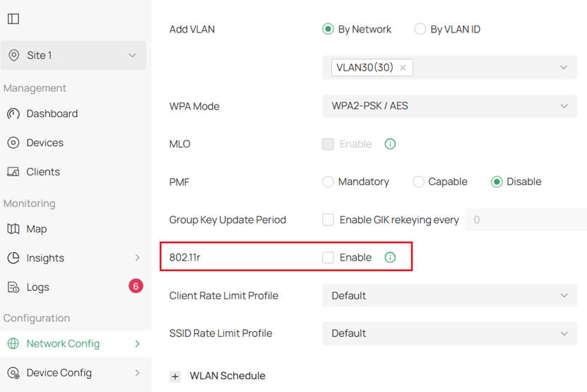
Task: Click the Dashboard gauge icon
Action: (x=13, y=114)
